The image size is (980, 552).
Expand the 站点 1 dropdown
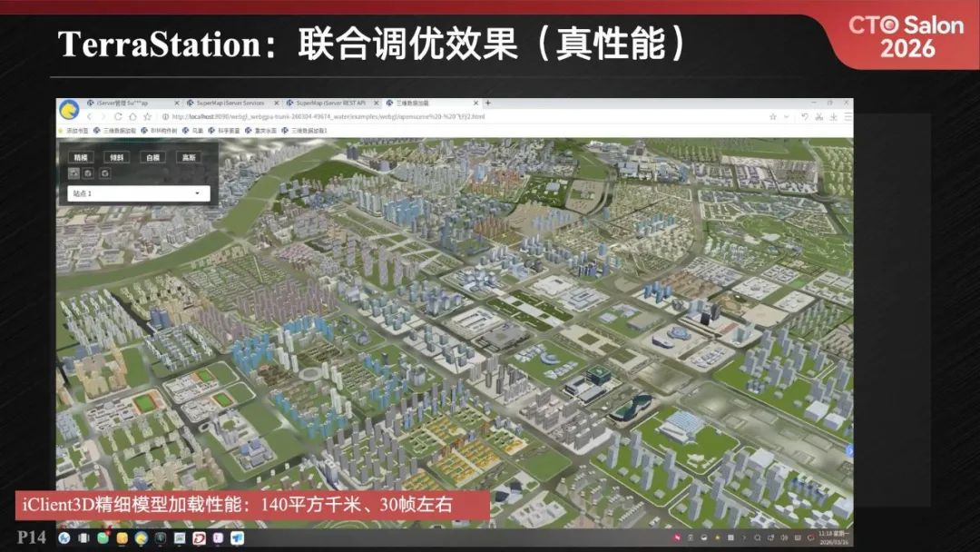tap(197, 192)
